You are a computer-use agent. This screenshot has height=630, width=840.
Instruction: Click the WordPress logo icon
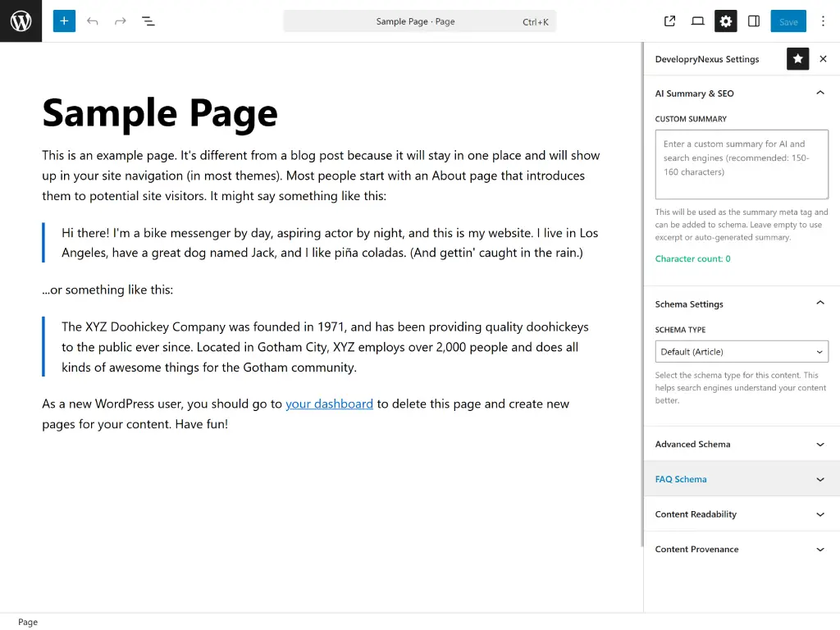tap(21, 21)
